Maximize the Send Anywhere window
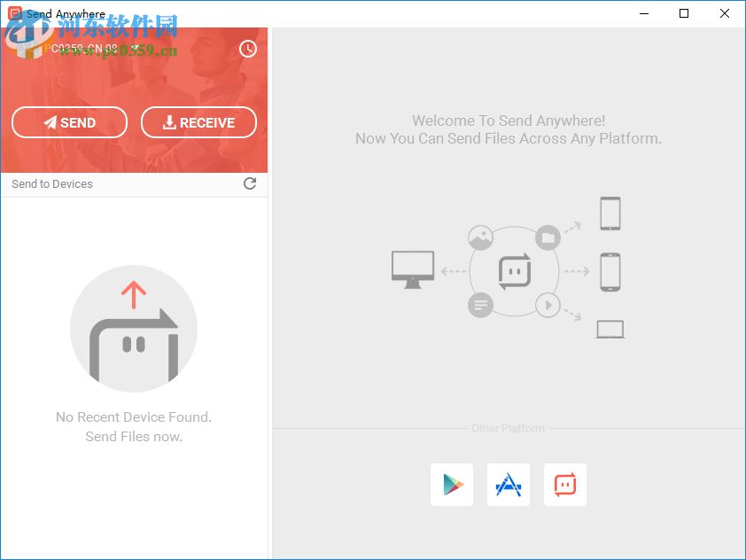Image resolution: width=746 pixels, height=560 pixels. 683,13
